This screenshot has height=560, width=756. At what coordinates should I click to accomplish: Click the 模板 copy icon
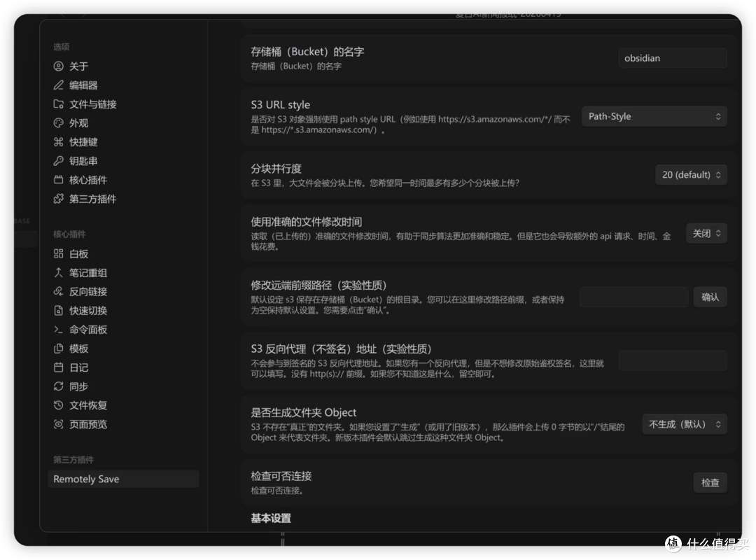point(58,349)
